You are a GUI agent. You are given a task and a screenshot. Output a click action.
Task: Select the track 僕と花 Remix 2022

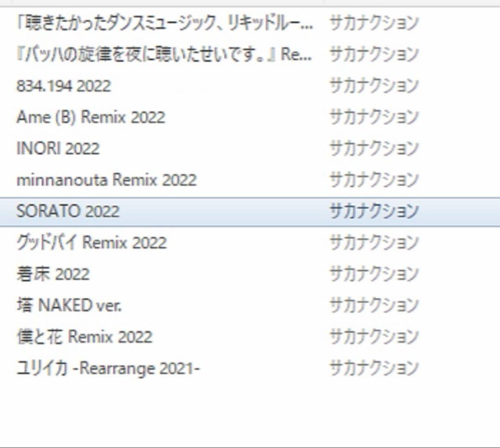(x=83, y=337)
